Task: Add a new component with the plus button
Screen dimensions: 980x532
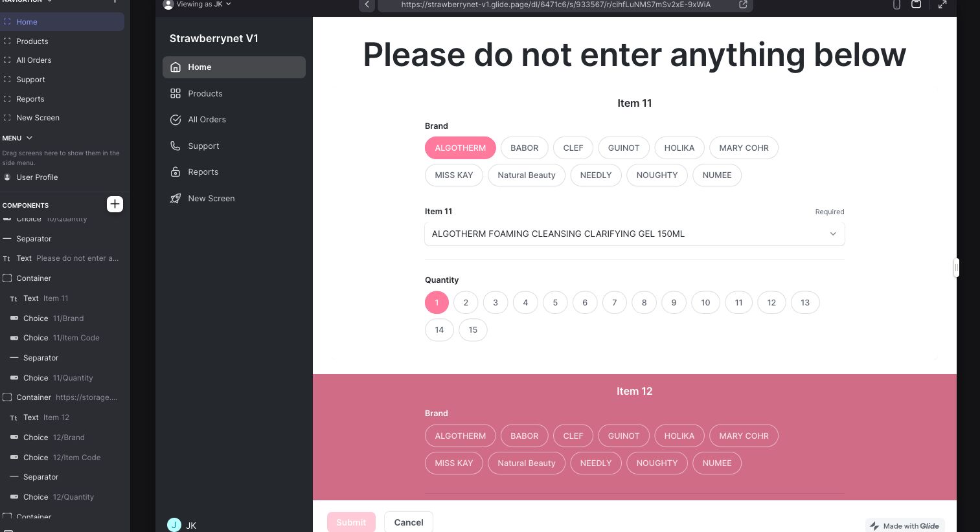Action: 115,205
